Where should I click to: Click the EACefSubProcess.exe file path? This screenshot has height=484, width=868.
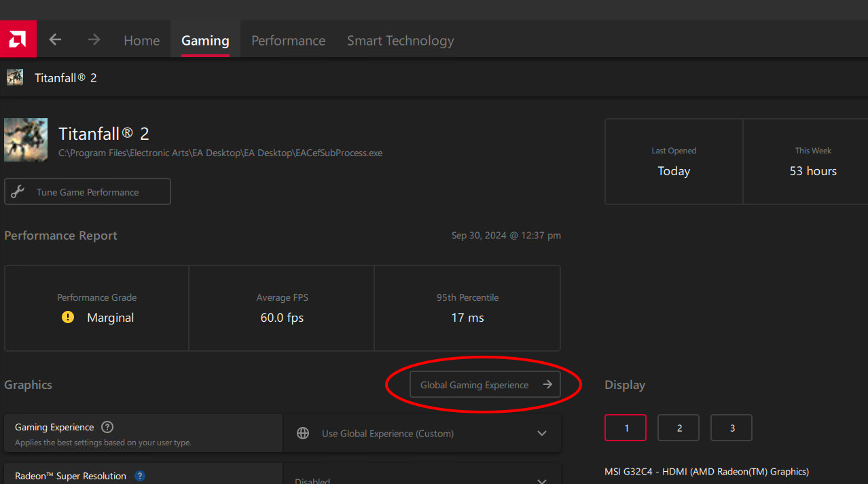[x=221, y=153]
